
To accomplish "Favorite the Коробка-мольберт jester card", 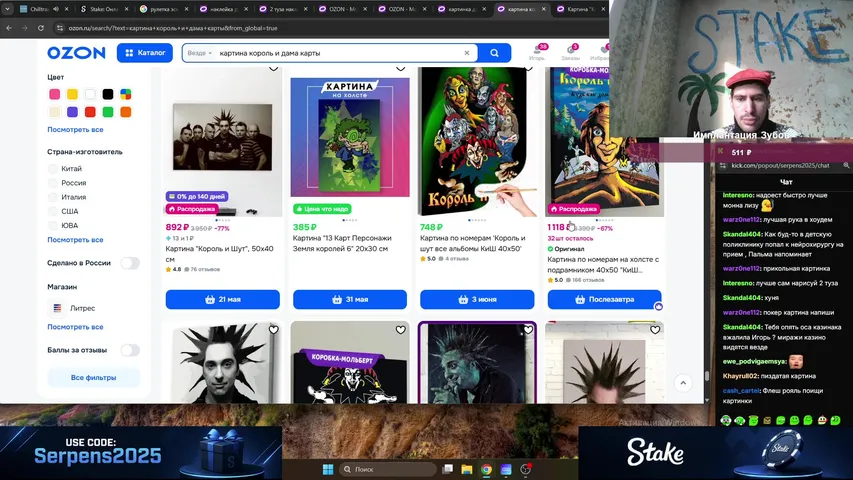I will coord(400,330).
